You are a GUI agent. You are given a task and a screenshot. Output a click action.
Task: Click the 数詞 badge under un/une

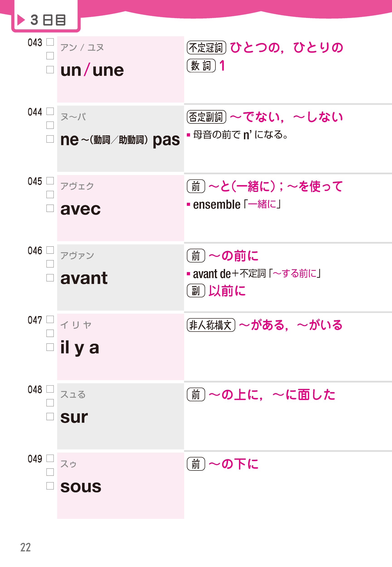[201, 66]
